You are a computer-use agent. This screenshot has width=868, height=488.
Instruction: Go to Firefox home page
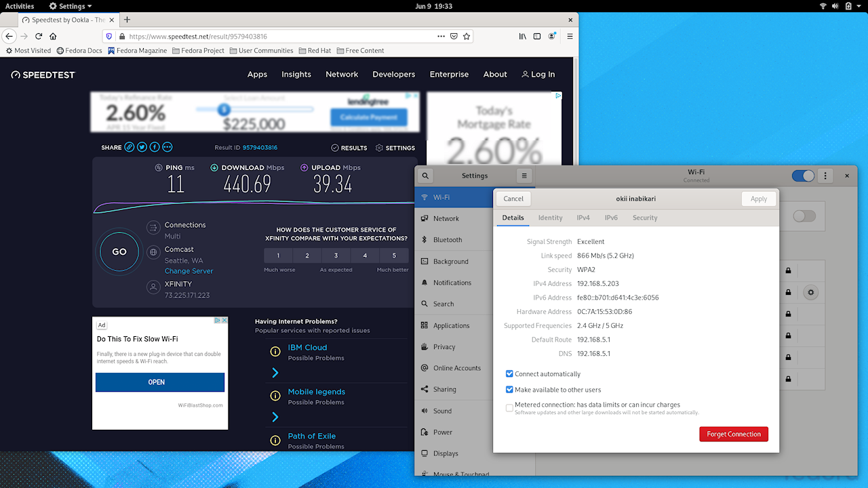(54, 36)
